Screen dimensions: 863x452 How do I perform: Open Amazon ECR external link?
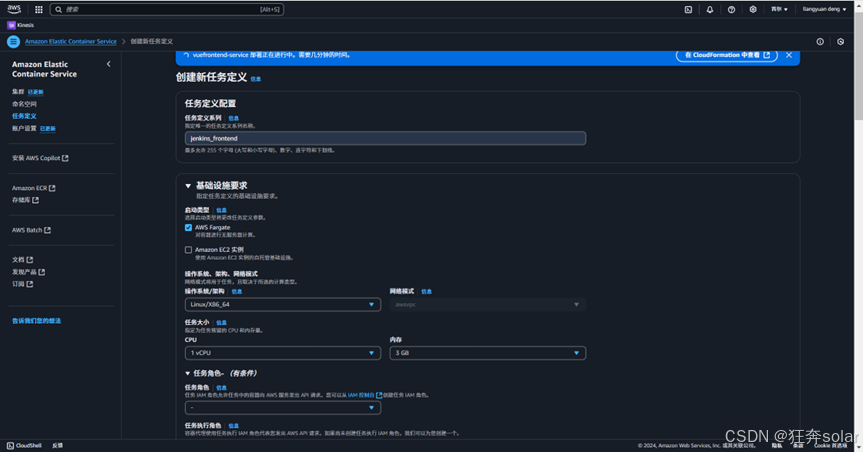point(34,188)
